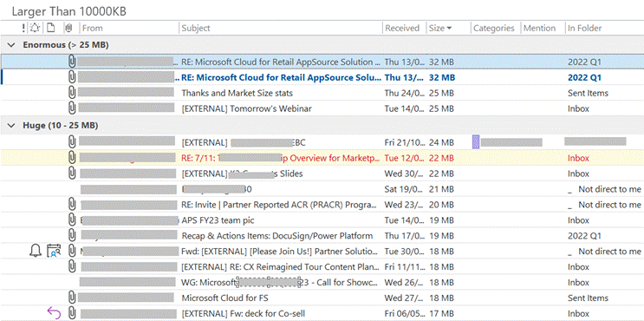Click the reminder bell on the Partner Solution email

(36, 251)
